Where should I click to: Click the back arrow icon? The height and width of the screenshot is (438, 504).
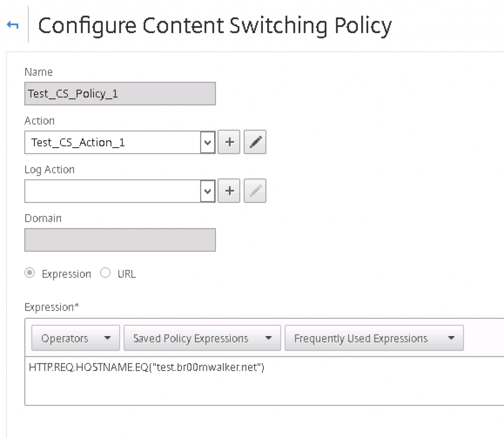pyautogui.click(x=13, y=25)
